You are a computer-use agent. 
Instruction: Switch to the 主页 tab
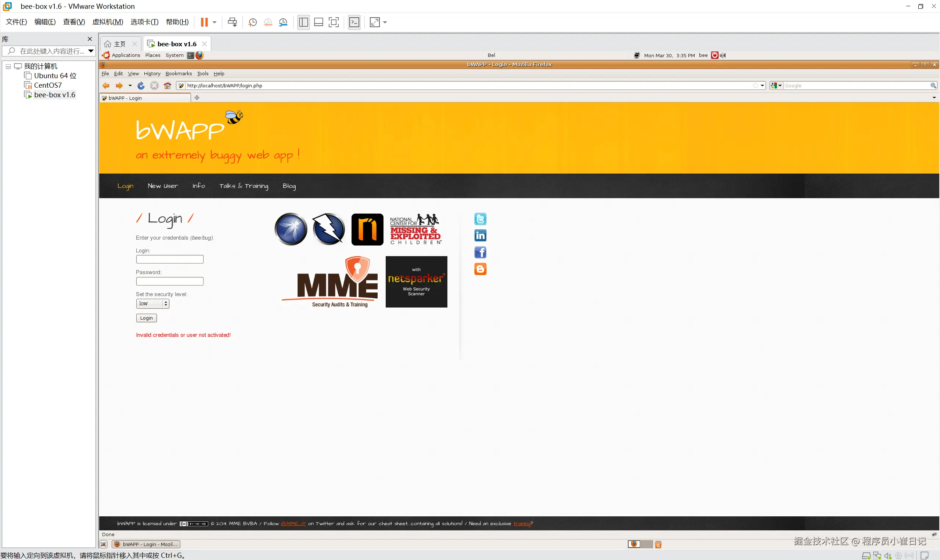116,44
